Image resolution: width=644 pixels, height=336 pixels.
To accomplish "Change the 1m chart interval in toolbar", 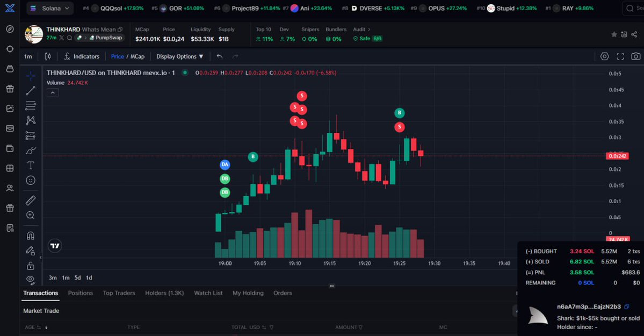I will click(28, 56).
